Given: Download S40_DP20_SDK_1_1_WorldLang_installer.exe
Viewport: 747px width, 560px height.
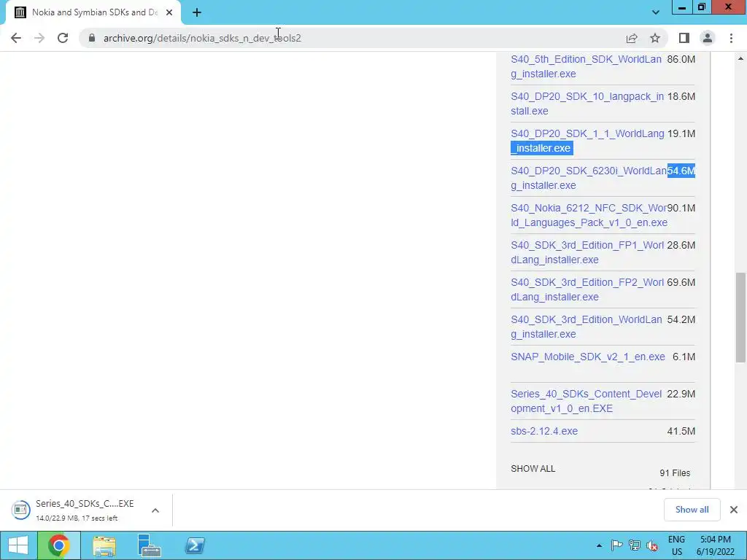Looking at the screenshot, I should [587, 141].
